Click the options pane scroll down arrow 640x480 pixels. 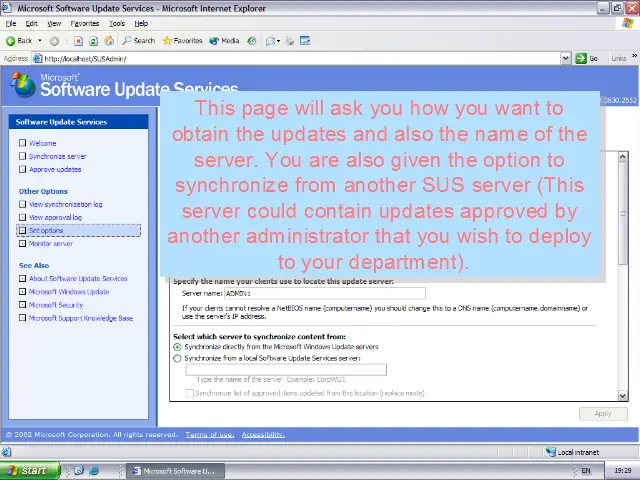tap(622, 395)
